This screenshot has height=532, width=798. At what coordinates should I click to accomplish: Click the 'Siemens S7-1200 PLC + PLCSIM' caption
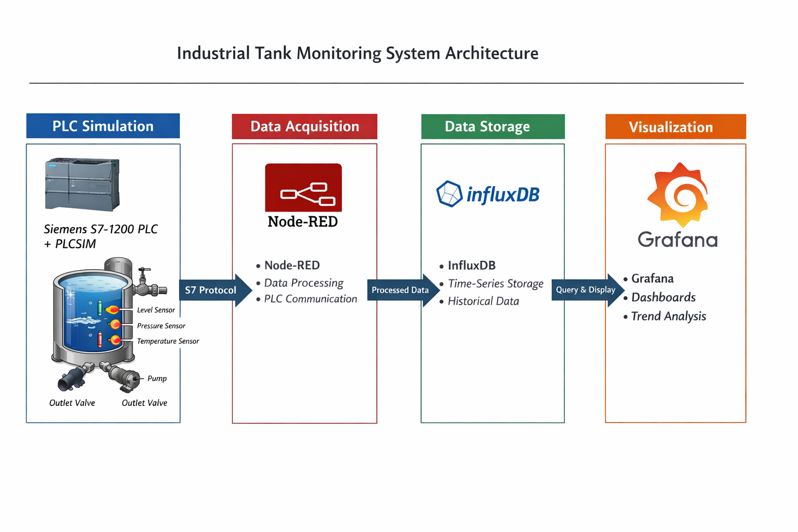[x=101, y=236]
